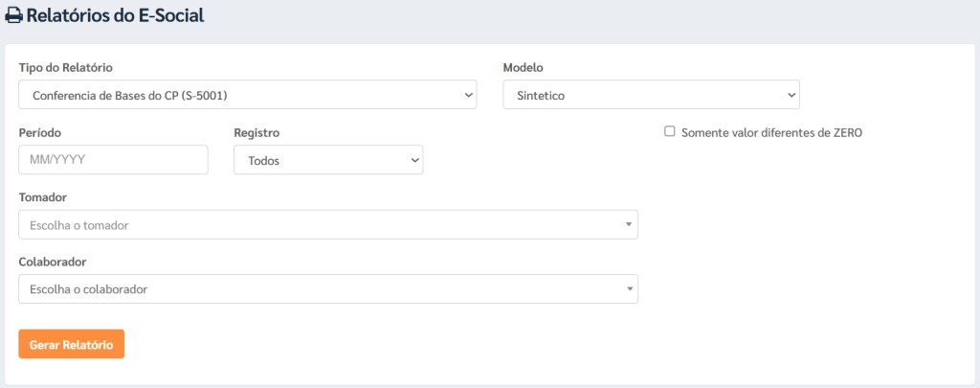Viewport: 980px width, 388px height.
Task: Enable Somente valor diferentes de ZERO checkbox
Action: pos(669,131)
